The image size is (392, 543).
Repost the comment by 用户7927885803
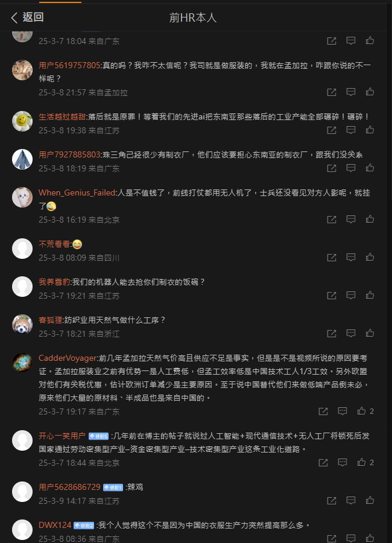pos(332,168)
